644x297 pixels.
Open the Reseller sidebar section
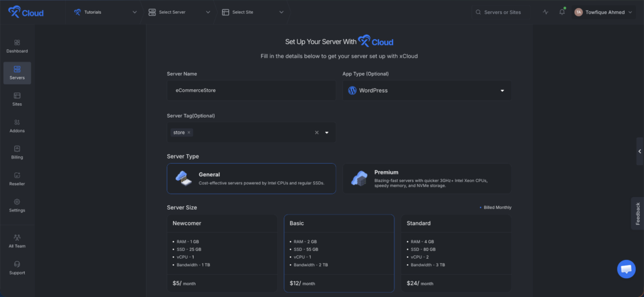coord(17,179)
